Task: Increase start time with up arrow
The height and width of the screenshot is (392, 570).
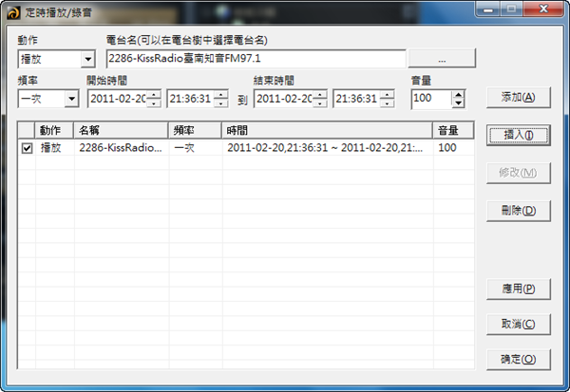Action: pos(221,95)
